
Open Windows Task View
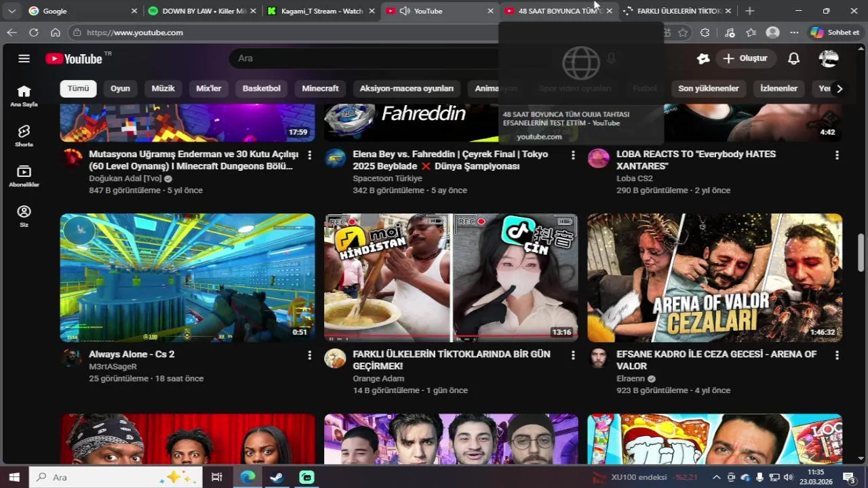[x=217, y=477]
